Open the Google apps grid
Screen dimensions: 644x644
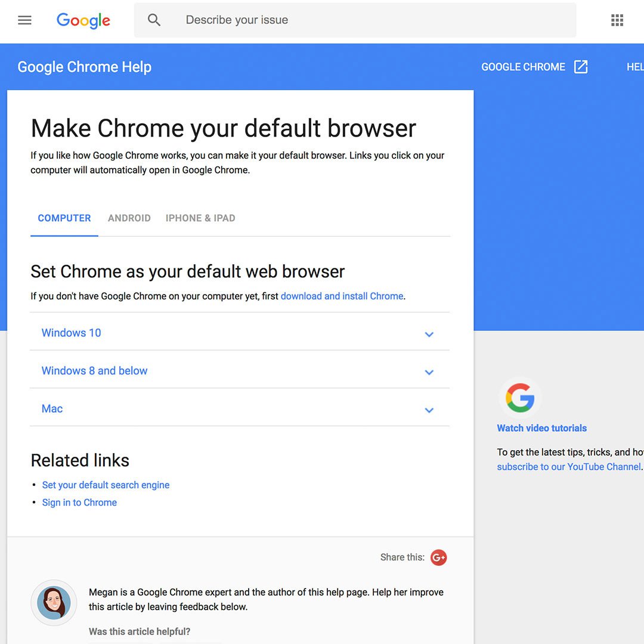coord(617,20)
